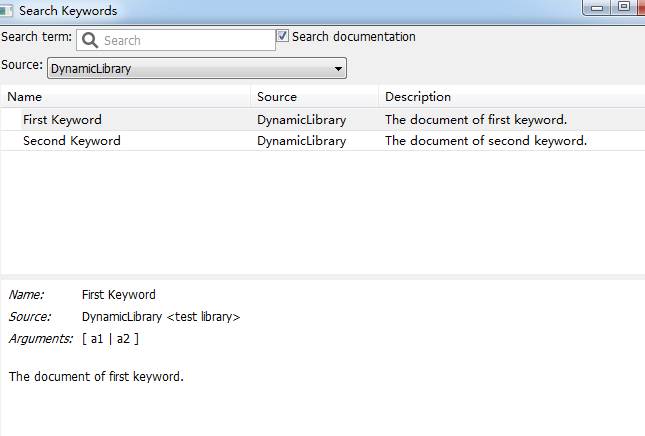Sort by the Description column header

pos(512,97)
